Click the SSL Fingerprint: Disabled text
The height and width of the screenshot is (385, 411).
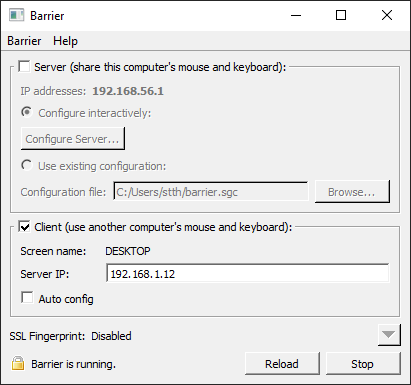pos(70,336)
